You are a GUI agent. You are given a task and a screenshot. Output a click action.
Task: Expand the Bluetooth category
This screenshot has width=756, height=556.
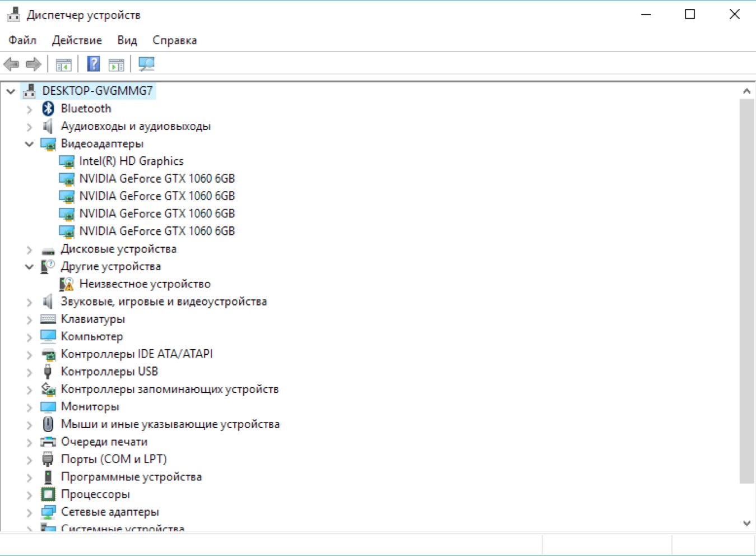[29, 109]
